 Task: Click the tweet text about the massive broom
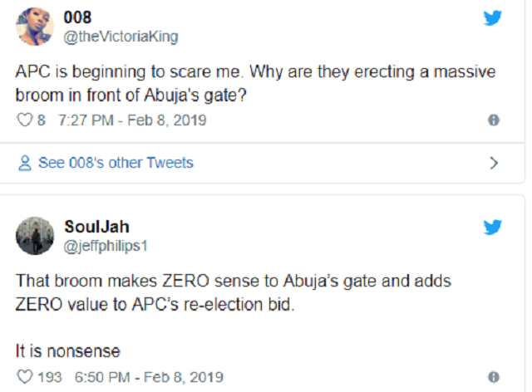249,82
